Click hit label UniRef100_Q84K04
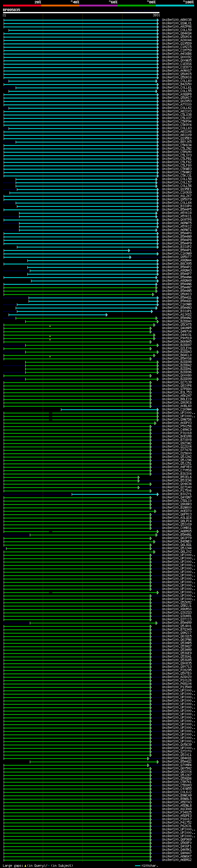The height and width of the screenshot is (868, 197). (176, 33)
